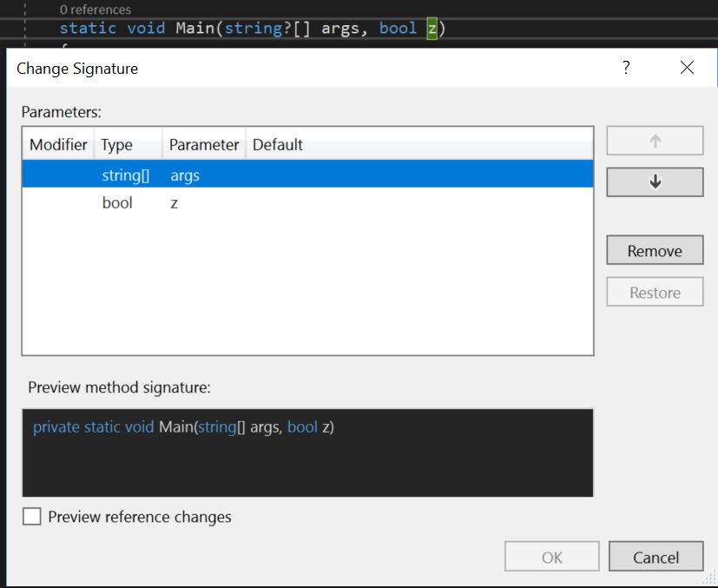The width and height of the screenshot is (718, 588).
Task: Click the "Default" column header
Action: point(277,144)
